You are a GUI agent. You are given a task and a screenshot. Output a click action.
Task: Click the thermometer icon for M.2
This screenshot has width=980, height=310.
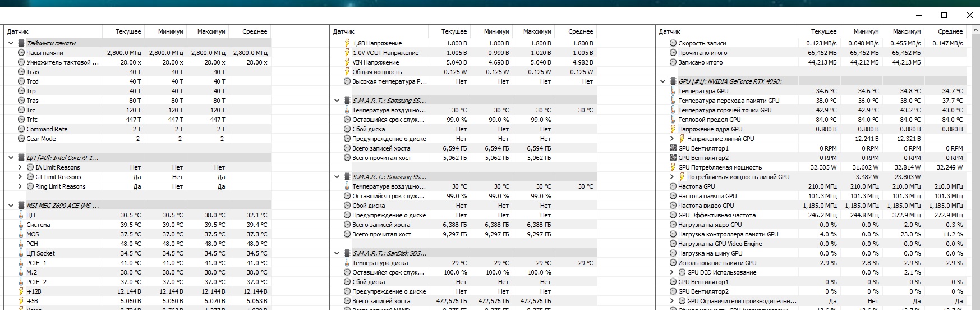point(21,272)
